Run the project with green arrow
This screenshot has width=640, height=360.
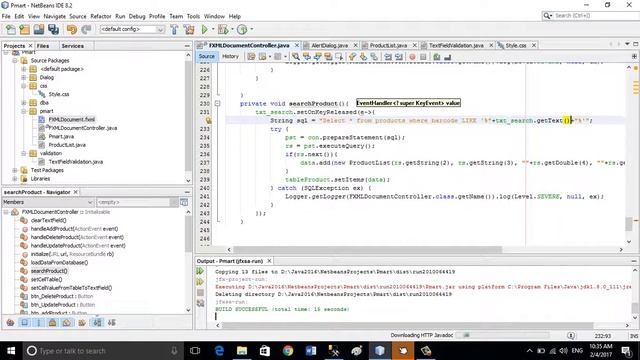click(x=205, y=29)
